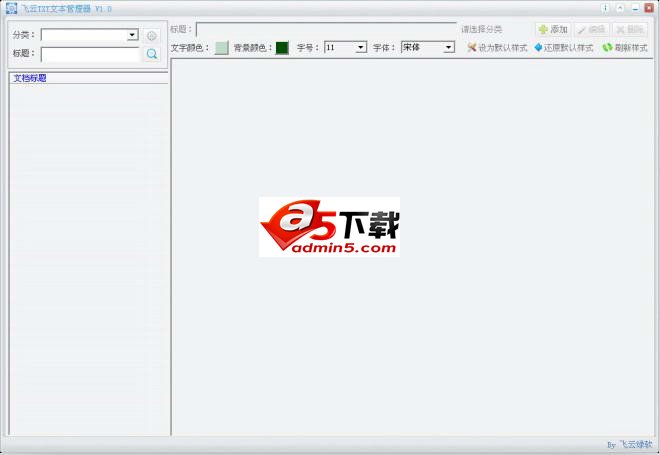This screenshot has width=660, height=455.
Task: Click the 删除 delete button
Action: (630, 29)
